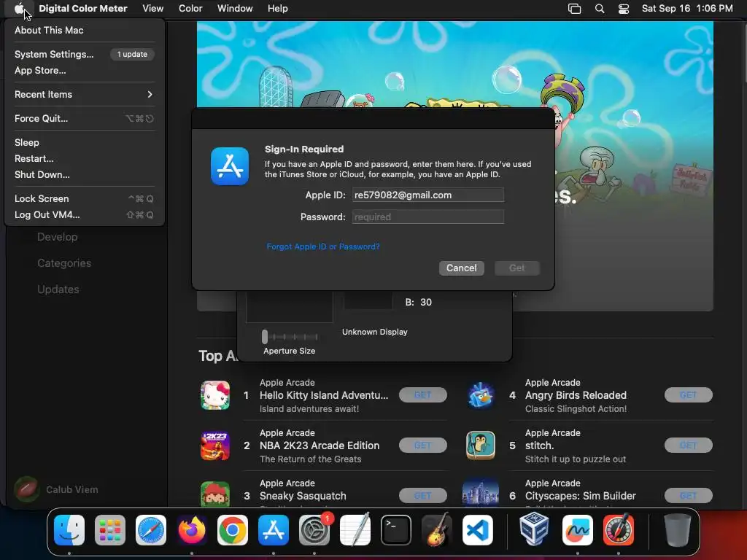
Task: Open TextEdit in the dock
Action: coord(355,530)
